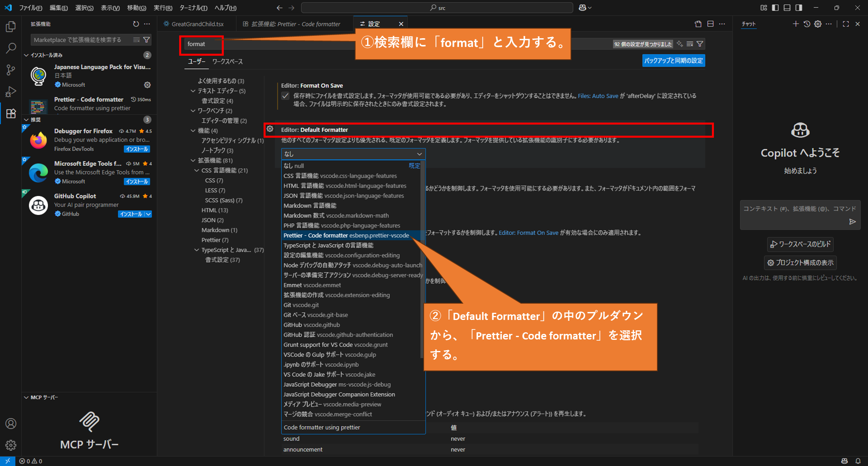This screenshot has height=466, width=868.
Task: Open remote window indicator in status bar
Action: [8, 461]
